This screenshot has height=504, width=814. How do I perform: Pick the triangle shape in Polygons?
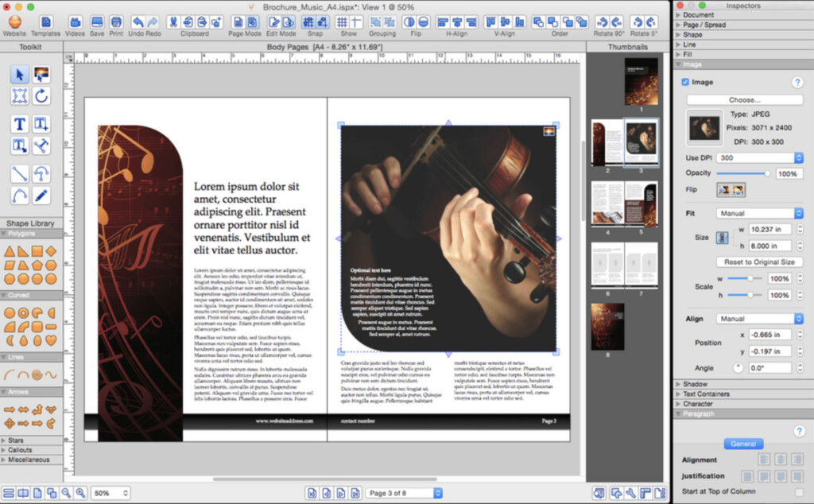10,252
